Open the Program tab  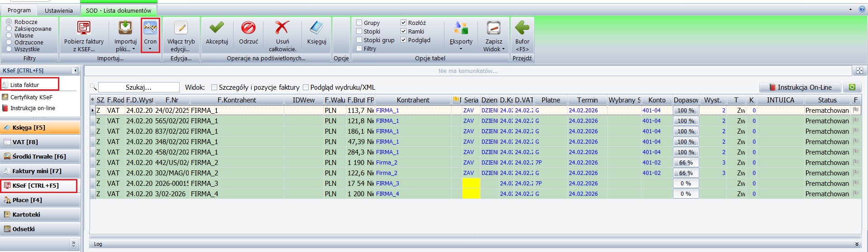(x=19, y=10)
